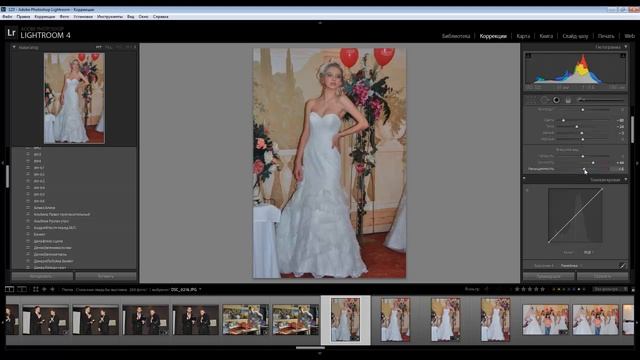Click the Navigator preview image
640x360 pixels.
point(74,98)
